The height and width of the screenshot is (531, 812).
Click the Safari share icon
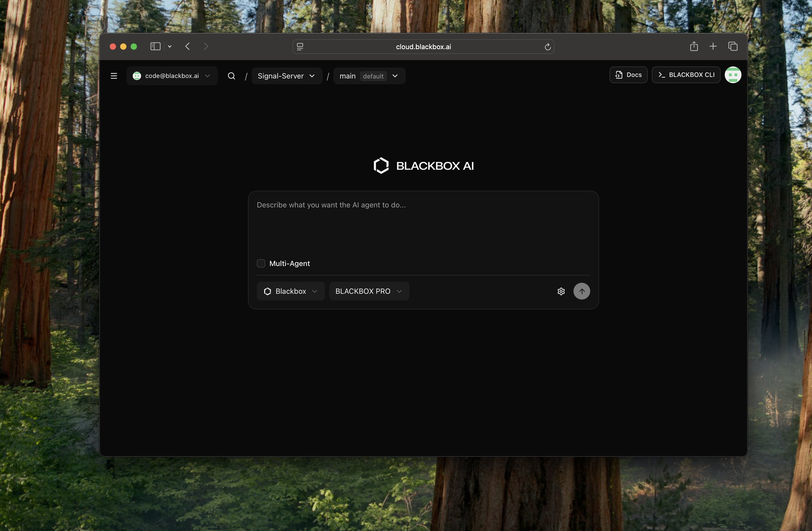tap(694, 47)
